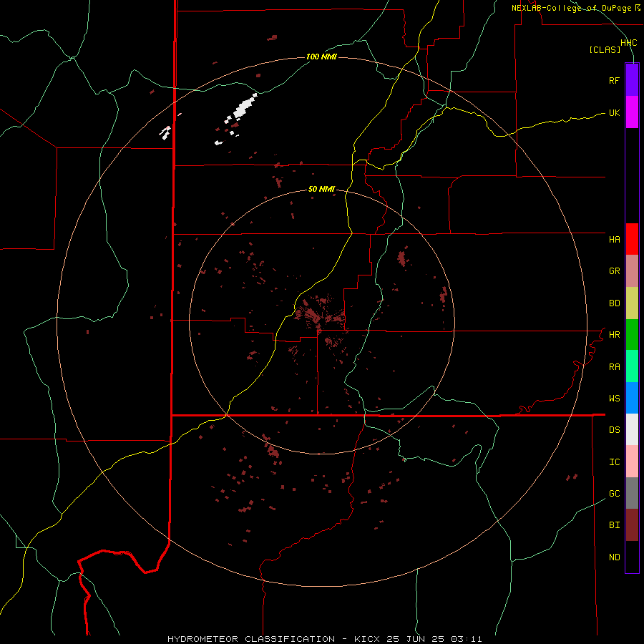The image size is (644, 644).
Task: Select the GR pink legend swatch
Action: click(x=632, y=271)
